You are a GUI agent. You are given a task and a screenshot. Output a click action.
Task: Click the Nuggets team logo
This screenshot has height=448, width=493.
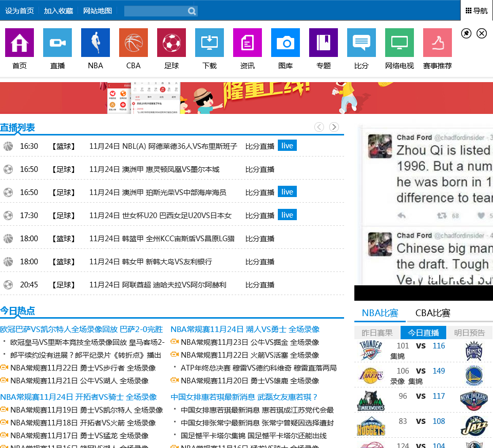(371, 426)
